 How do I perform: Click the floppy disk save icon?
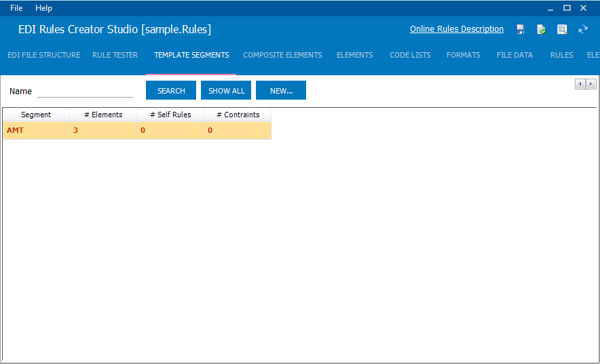tap(520, 29)
